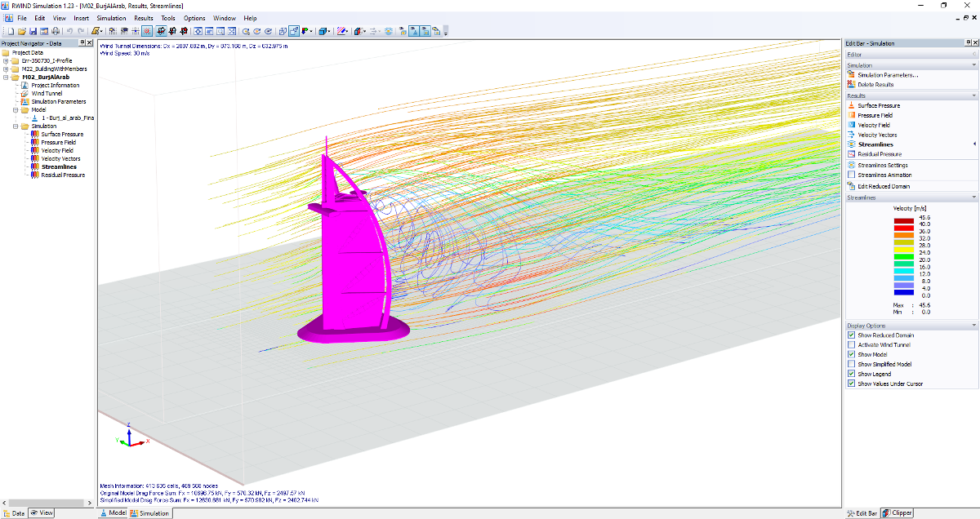Click the Delete Results icon

pyautogui.click(x=852, y=84)
